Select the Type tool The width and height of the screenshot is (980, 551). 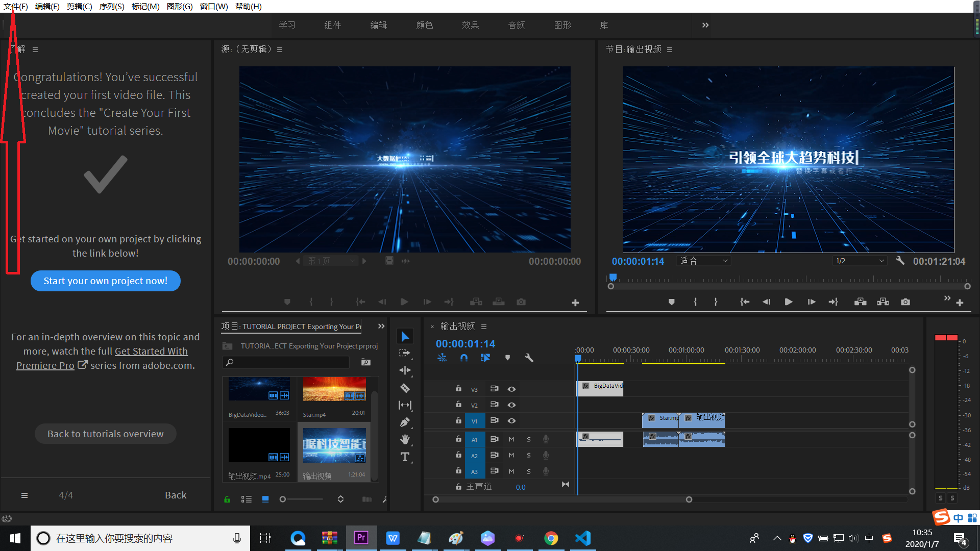(405, 457)
